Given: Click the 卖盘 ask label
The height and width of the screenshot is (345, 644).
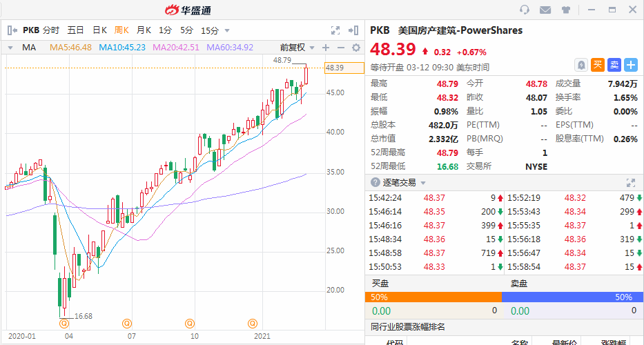Looking at the screenshot, I should pos(519,284).
